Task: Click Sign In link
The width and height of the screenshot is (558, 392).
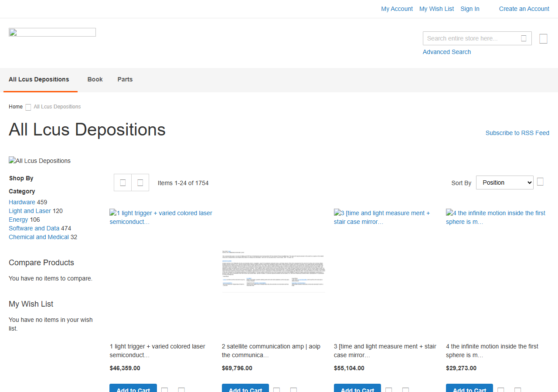Action: click(x=470, y=9)
